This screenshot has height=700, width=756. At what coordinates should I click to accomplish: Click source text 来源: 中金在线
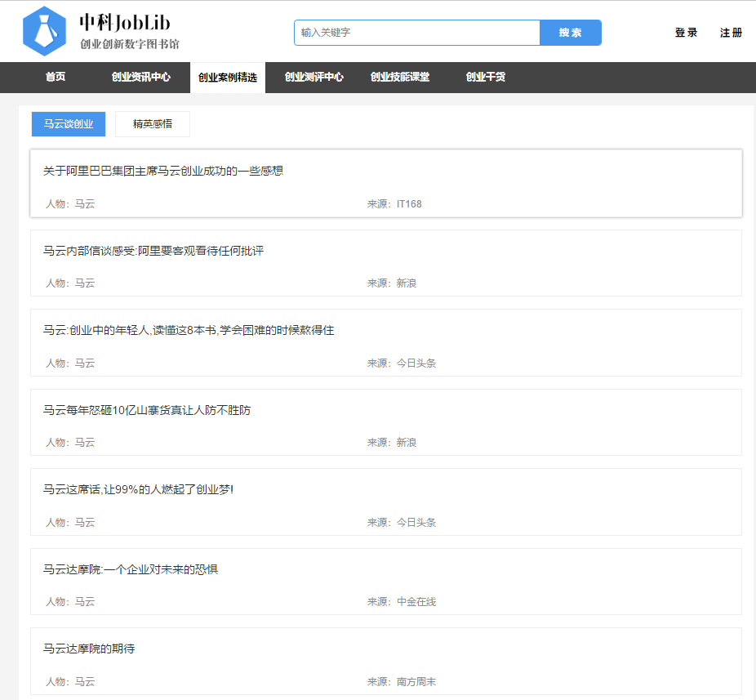[402, 602]
